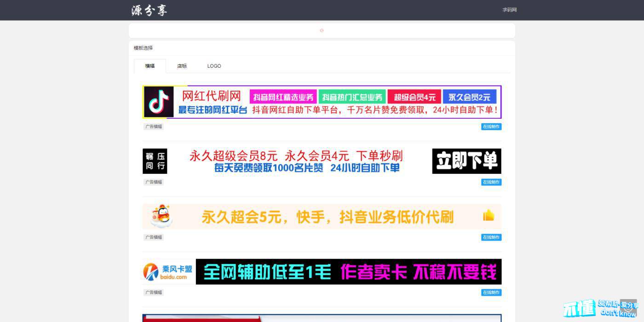The width and height of the screenshot is (644, 322).
Task: Click 在线制作 under the 乘风卡盟 banner
Action: [491, 293]
